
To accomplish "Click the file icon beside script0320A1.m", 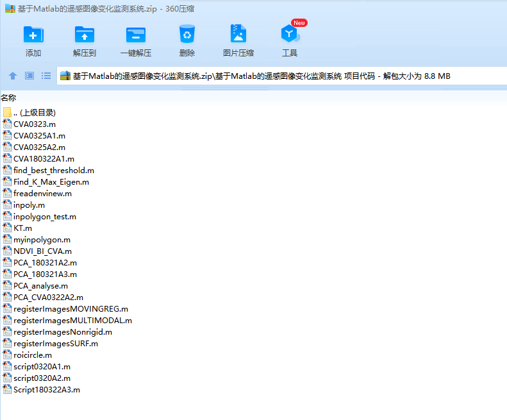I will click(7, 366).
